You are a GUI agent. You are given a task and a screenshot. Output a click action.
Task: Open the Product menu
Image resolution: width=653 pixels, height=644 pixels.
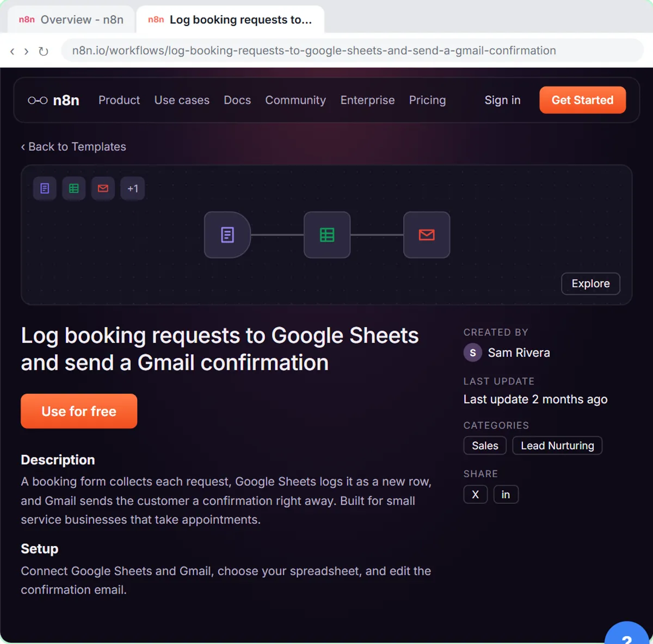[x=119, y=100]
